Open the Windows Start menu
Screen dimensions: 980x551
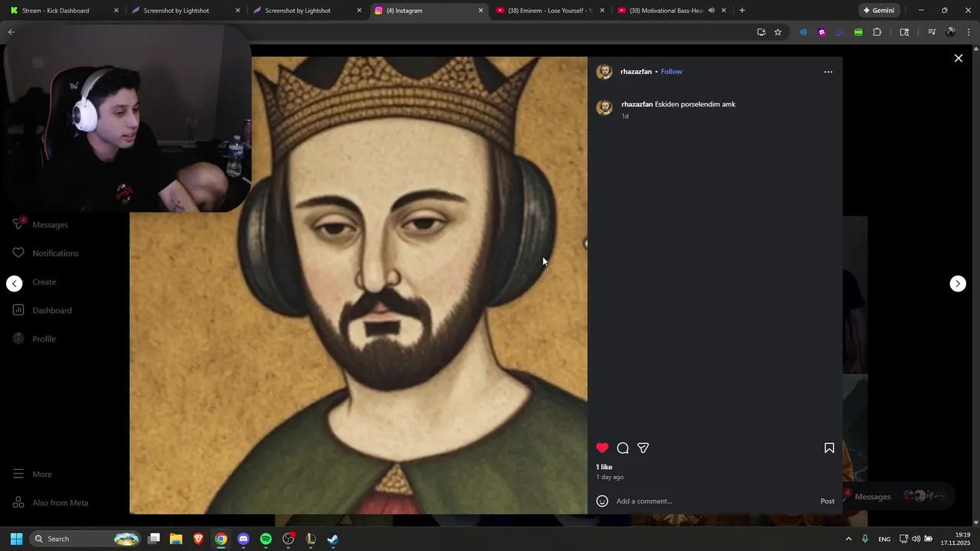click(16, 539)
